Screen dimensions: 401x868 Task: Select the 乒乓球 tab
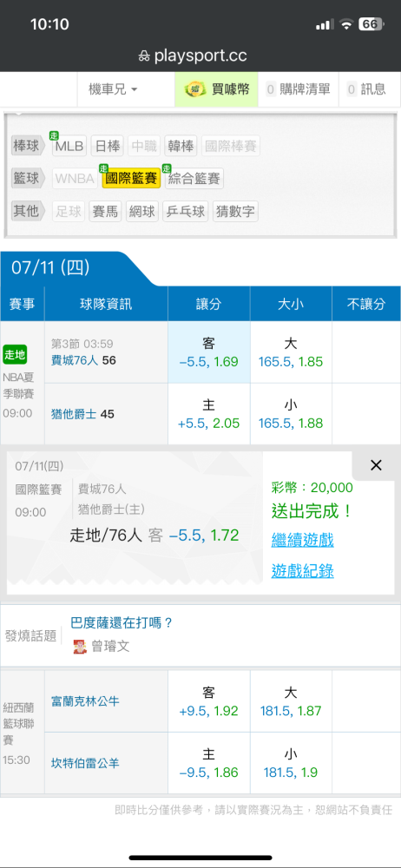pyautogui.click(x=186, y=211)
